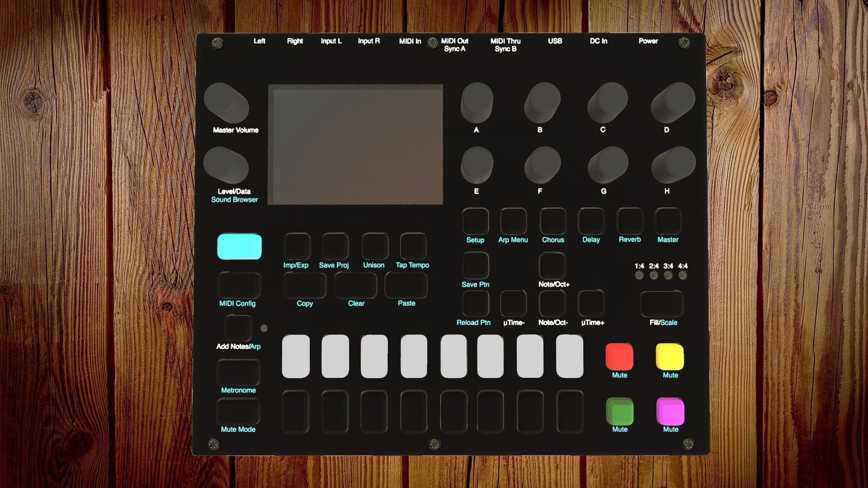Select the 4:4 page indicator

683,275
